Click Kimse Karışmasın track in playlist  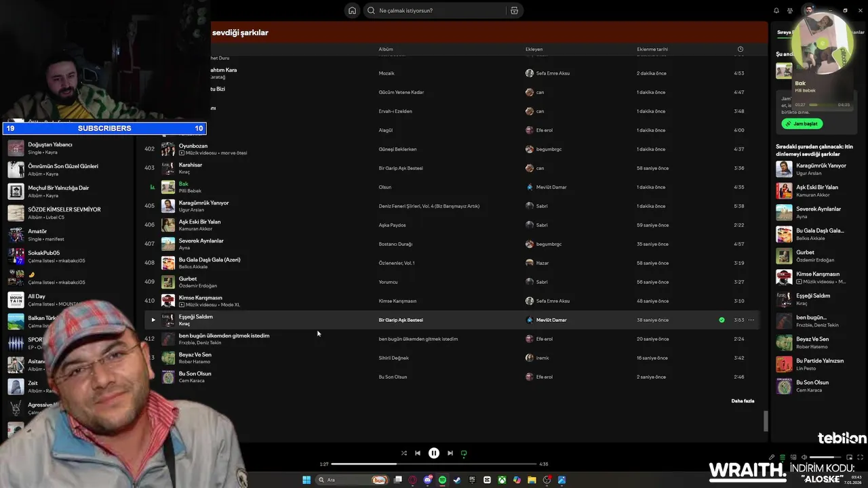pyautogui.click(x=200, y=298)
